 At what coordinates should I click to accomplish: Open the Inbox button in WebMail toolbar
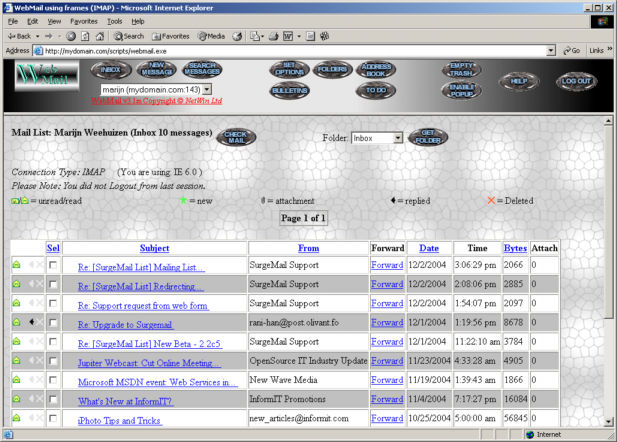coord(110,70)
